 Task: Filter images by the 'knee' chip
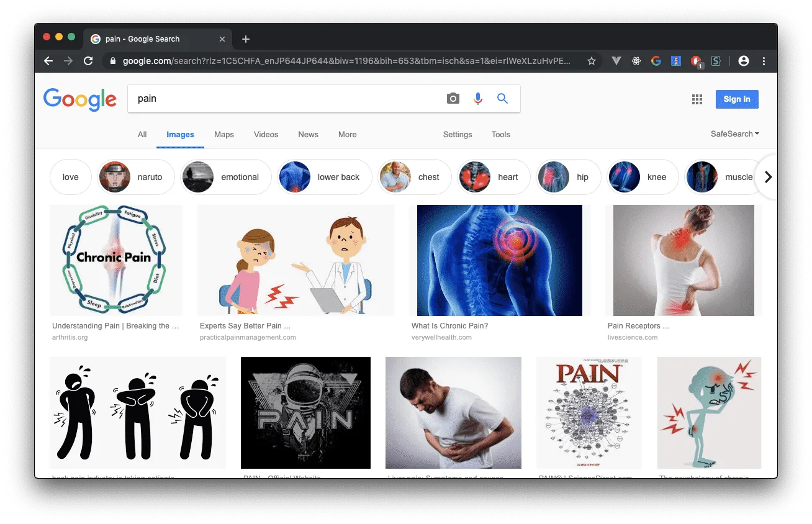643,177
